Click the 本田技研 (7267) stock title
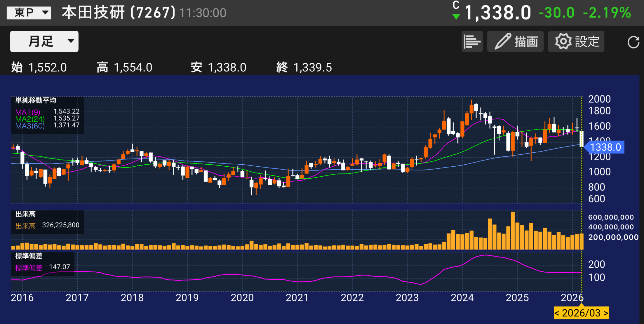Screen dimensions: 644x324 (x=118, y=13)
